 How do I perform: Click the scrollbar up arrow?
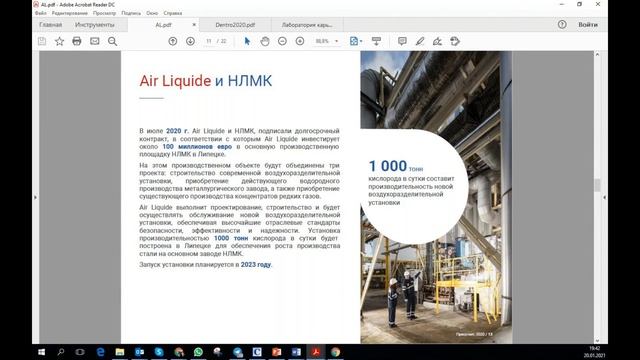pyautogui.click(x=598, y=54)
